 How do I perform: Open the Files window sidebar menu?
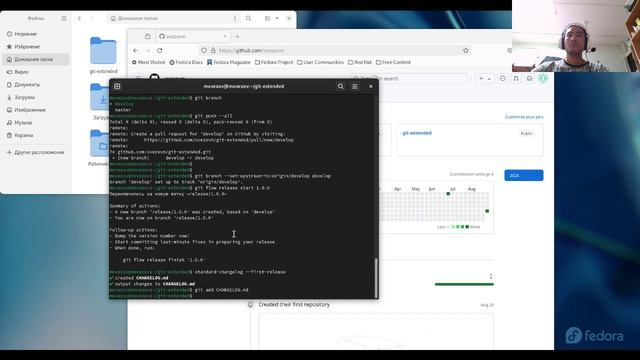click(64, 18)
